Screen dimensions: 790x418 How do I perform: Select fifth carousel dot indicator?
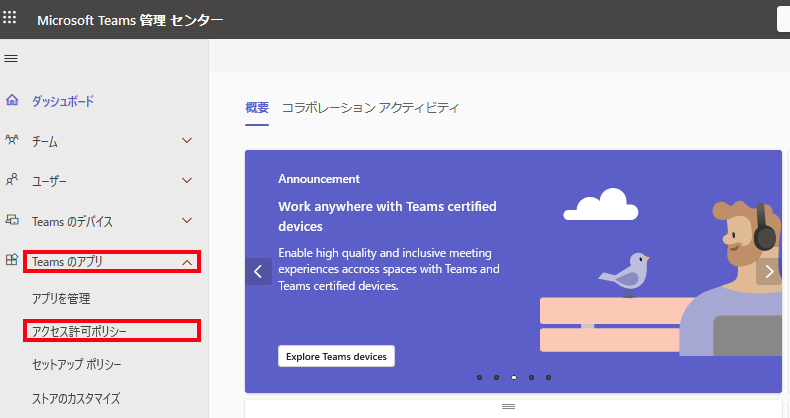click(x=549, y=377)
